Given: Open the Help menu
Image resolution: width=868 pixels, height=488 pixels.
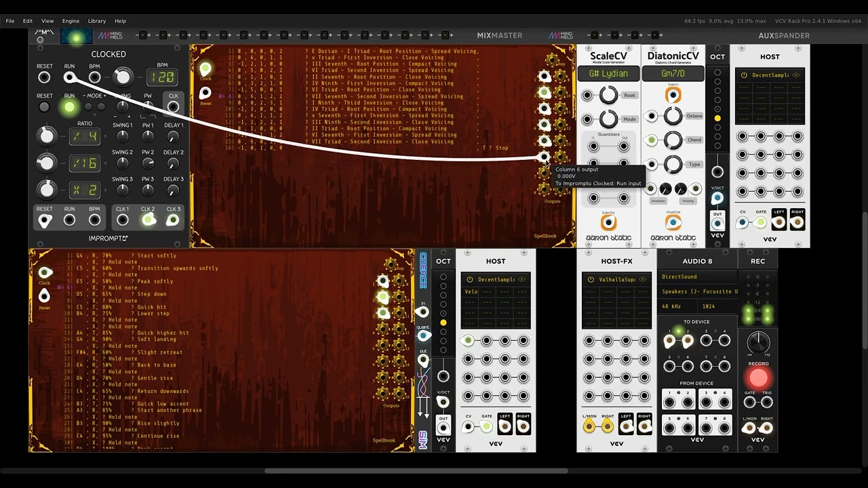Looking at the screenshot, I should [x=120, y=21].
